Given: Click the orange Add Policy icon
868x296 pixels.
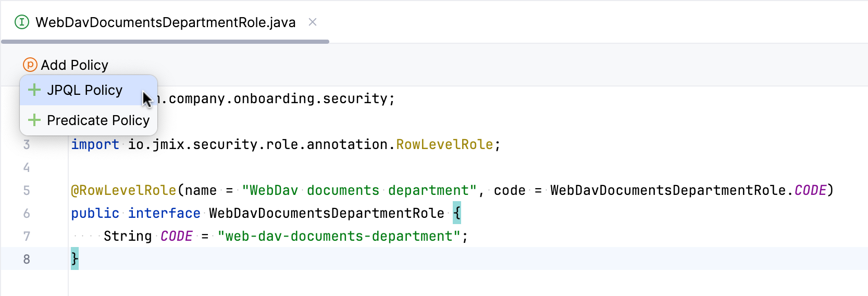Looking at the screenshot, I should [30, 65].
